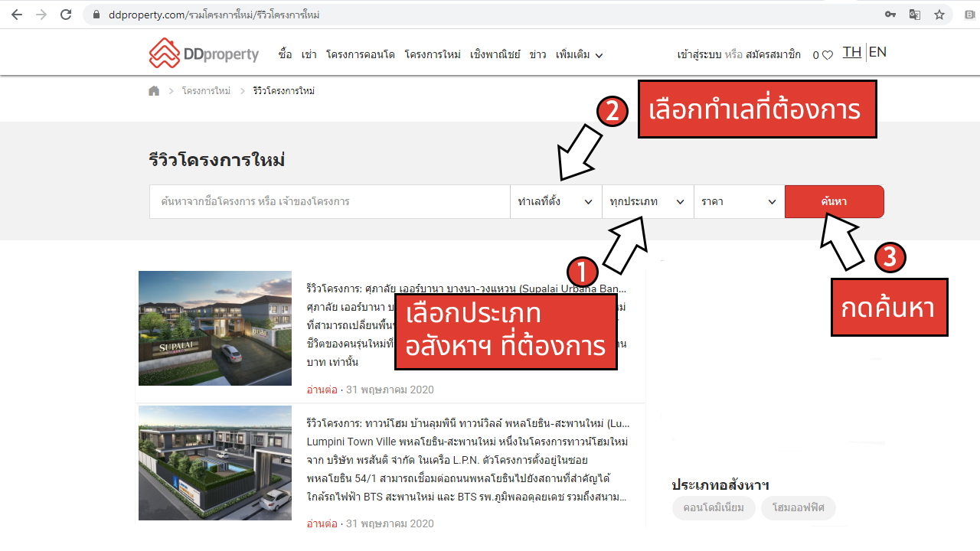Click the เข้าสู่ระบบ login link

click(x=700, y=54)
